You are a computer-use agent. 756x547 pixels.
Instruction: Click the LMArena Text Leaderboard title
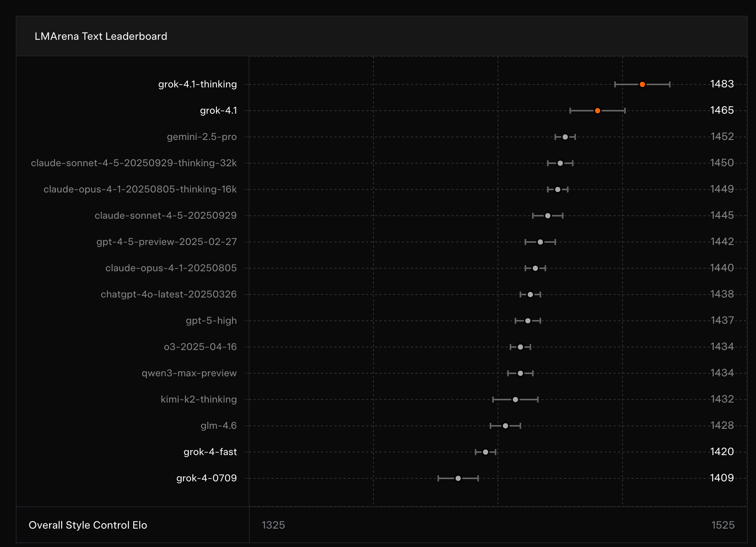(101, 36)
